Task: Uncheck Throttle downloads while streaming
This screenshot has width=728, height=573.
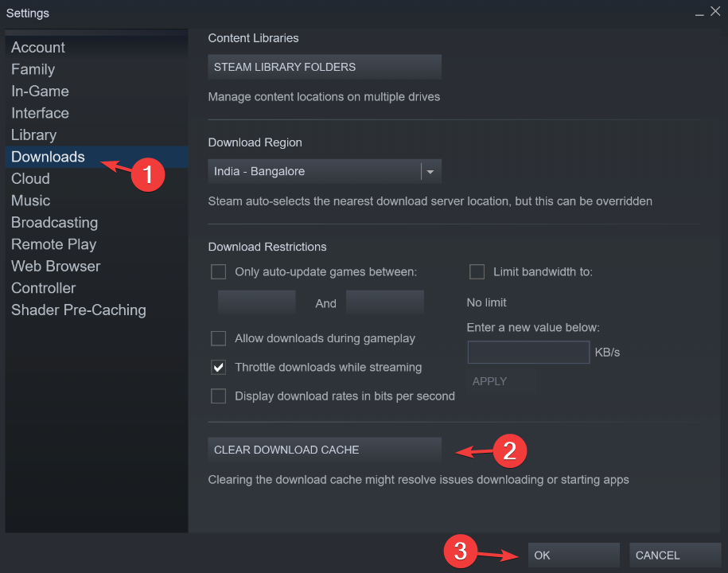Action: [218, 368]
